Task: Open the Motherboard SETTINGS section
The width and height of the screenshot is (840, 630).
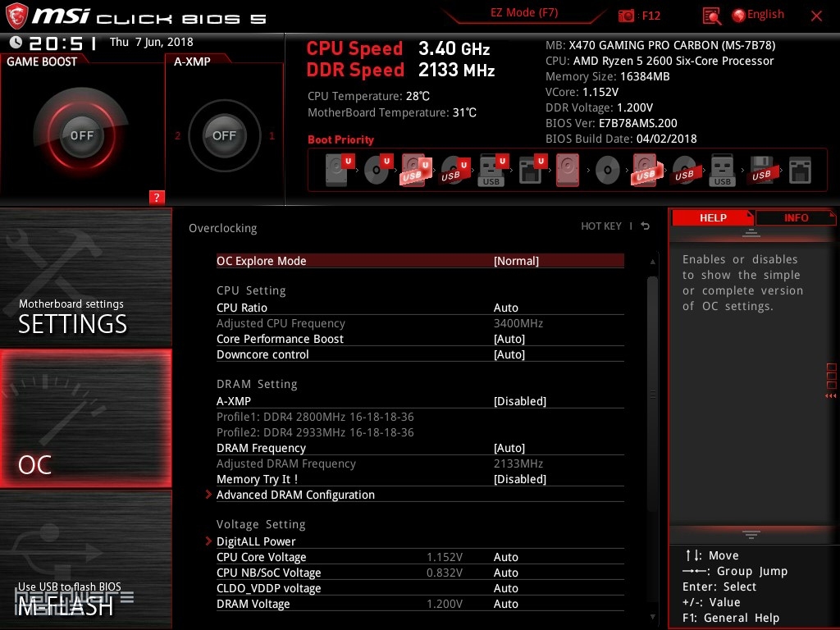Action: pos(72,316)
